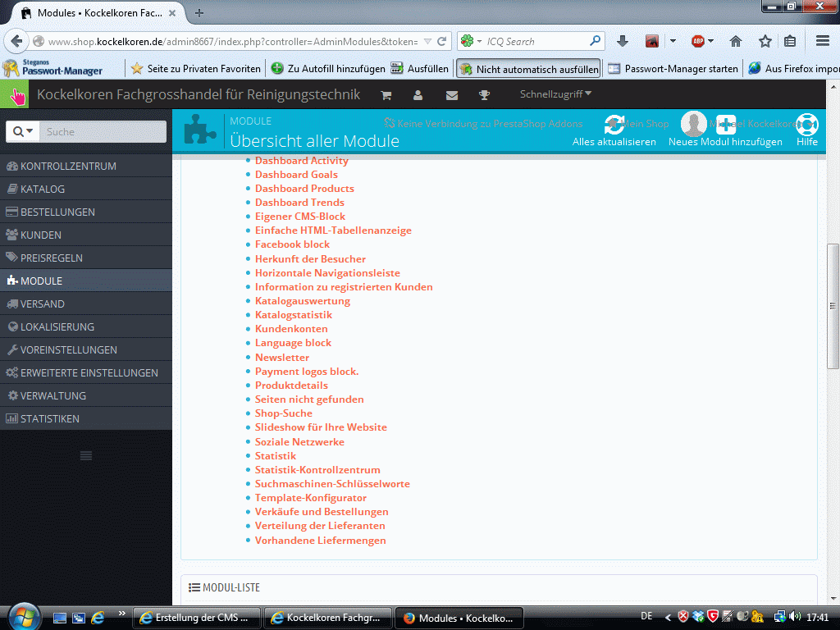Open the Adblock Plus dropdown arrow
The height and width of the screenshot is (630, 840).
click(711, 41)
